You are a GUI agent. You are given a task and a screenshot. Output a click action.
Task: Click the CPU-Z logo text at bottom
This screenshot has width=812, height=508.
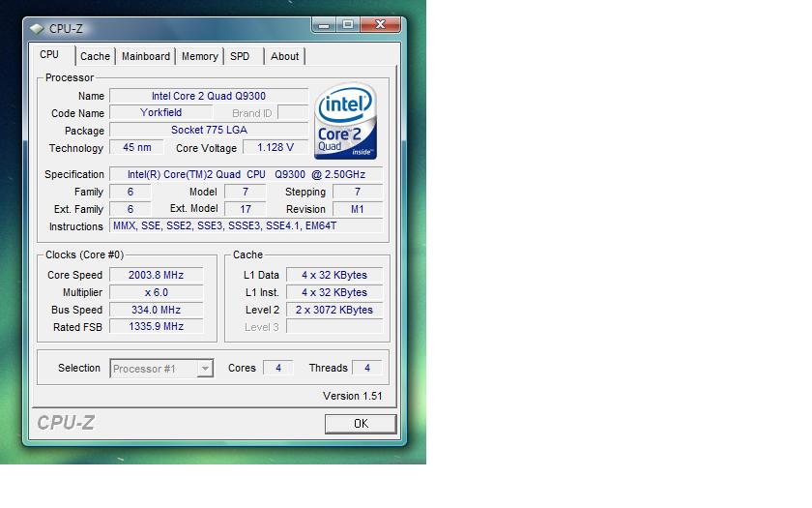pyautogui.click(x=66, y=423)
